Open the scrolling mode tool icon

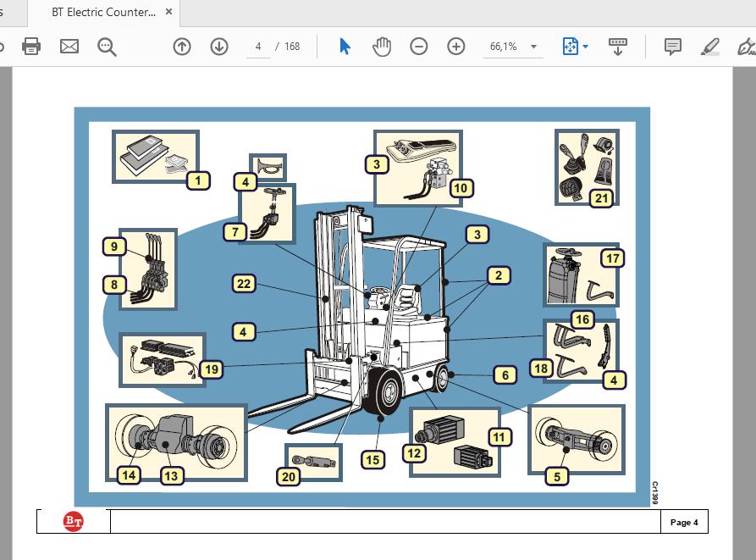pyautogui.click(x=618, y=47)
